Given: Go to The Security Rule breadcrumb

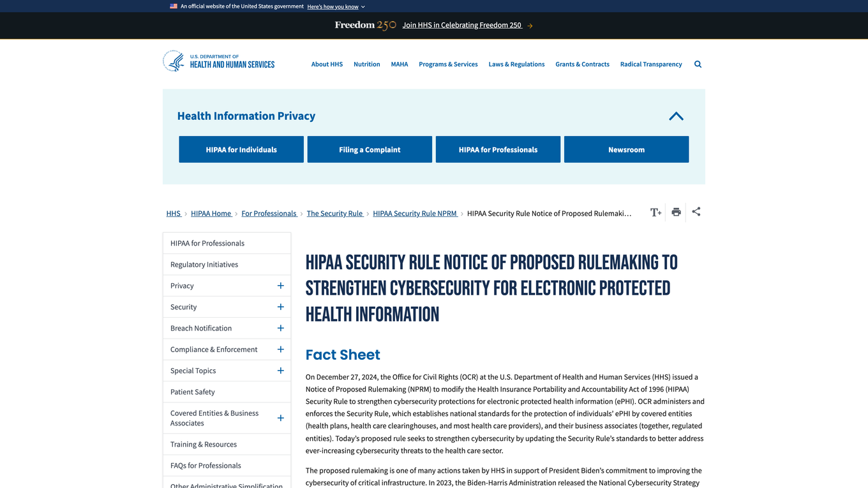Looking at the screenshot, I should click(335, 214).
